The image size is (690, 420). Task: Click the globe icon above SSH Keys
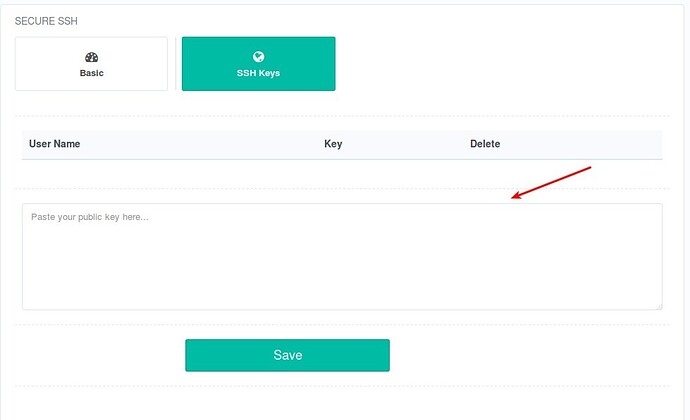click(x=258, y=56)
